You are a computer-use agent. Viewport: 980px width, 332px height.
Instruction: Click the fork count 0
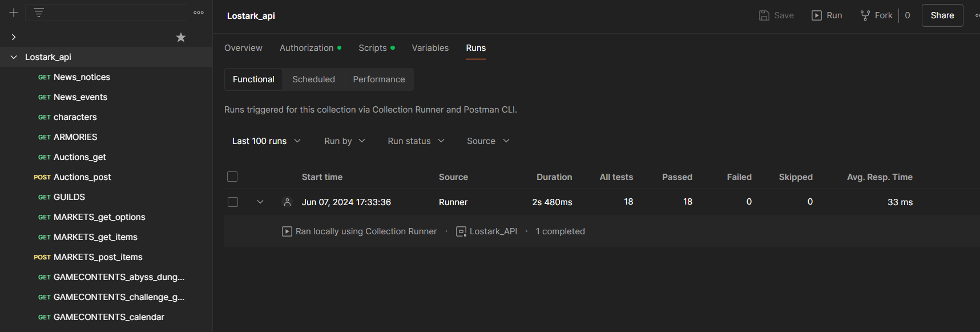pyautogui.click(x=908, y=15)
